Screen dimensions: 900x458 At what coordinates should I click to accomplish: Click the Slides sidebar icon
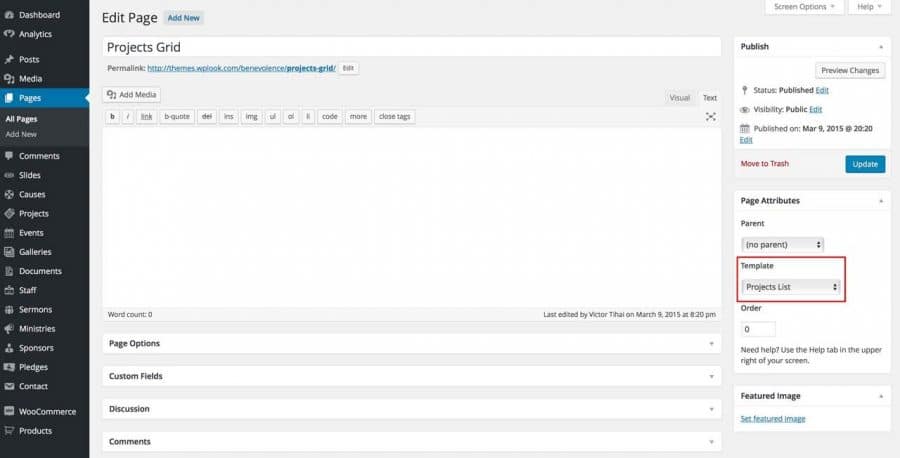click(x=9, y=175)
